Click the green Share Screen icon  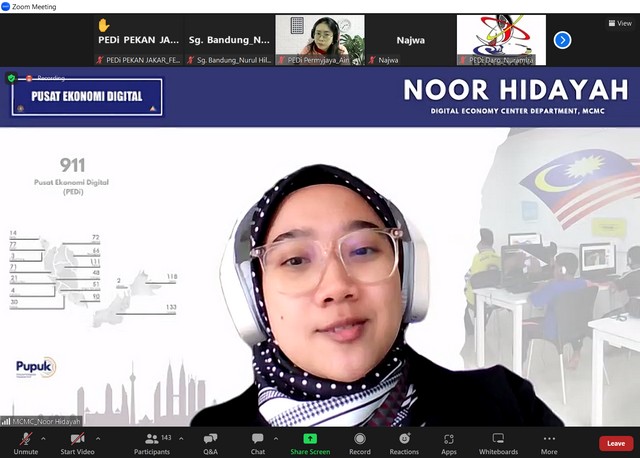pos(310,438)
